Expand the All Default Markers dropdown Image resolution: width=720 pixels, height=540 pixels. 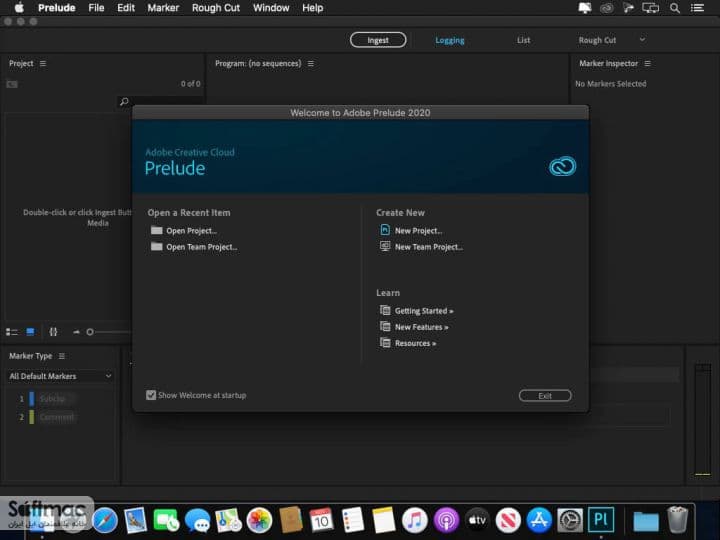tap(60, 376)
